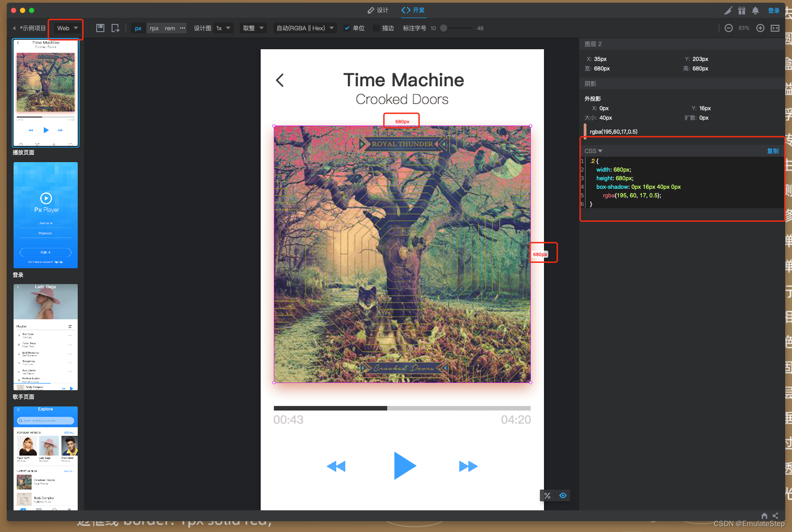Zoom in with the plus icon
792x532 pixels.
tap(760, 28)
